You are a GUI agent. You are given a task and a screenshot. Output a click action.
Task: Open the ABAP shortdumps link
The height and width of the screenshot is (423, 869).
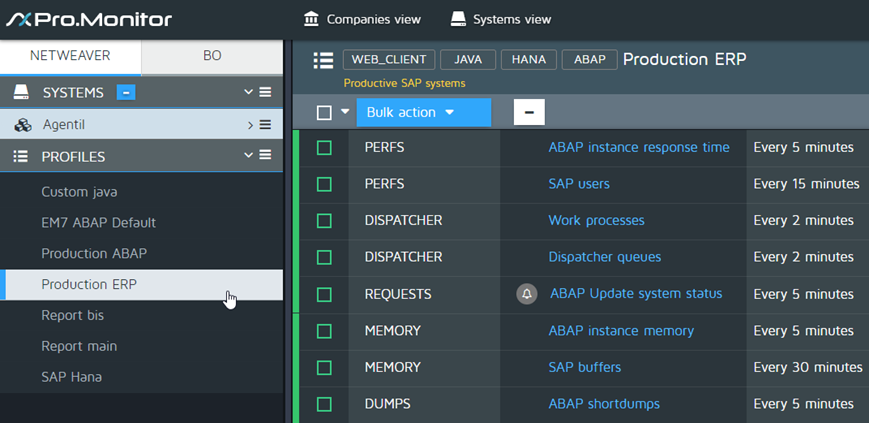(x=604, y=404)
